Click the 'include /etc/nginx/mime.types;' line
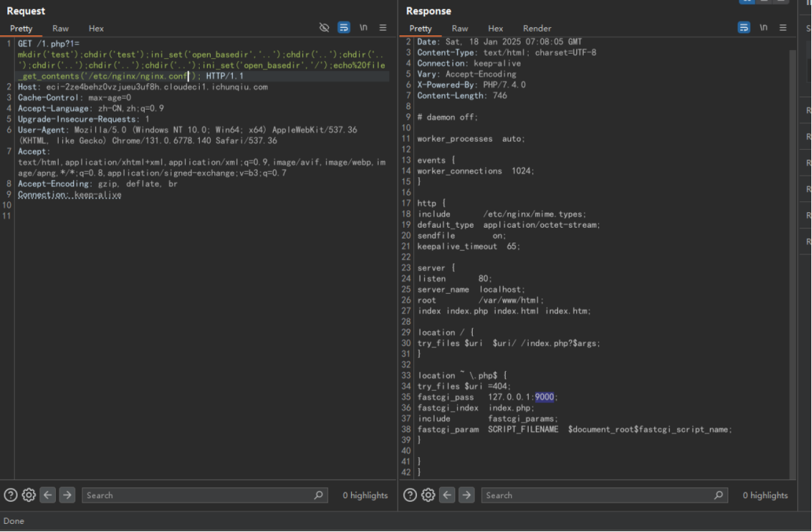 point(501,214)
